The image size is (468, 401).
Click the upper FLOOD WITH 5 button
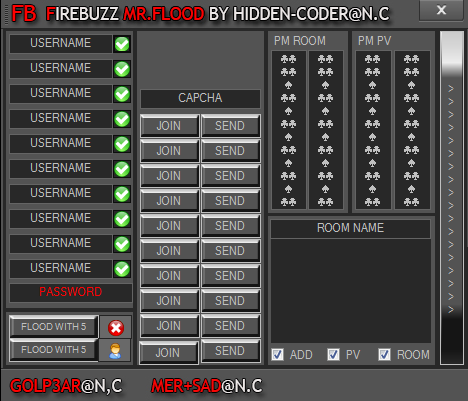54,326
